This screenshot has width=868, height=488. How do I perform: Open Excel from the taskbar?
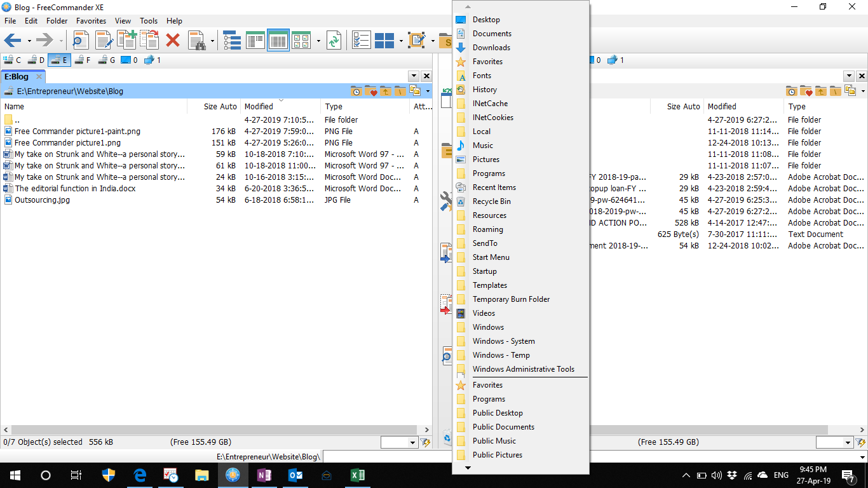click(x=357, y=475)
